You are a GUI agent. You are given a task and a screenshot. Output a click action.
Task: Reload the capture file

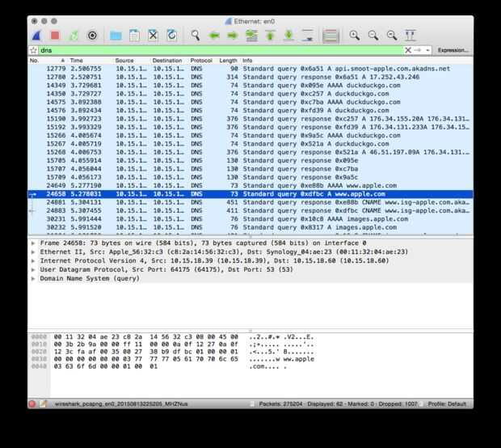point(172,35)
